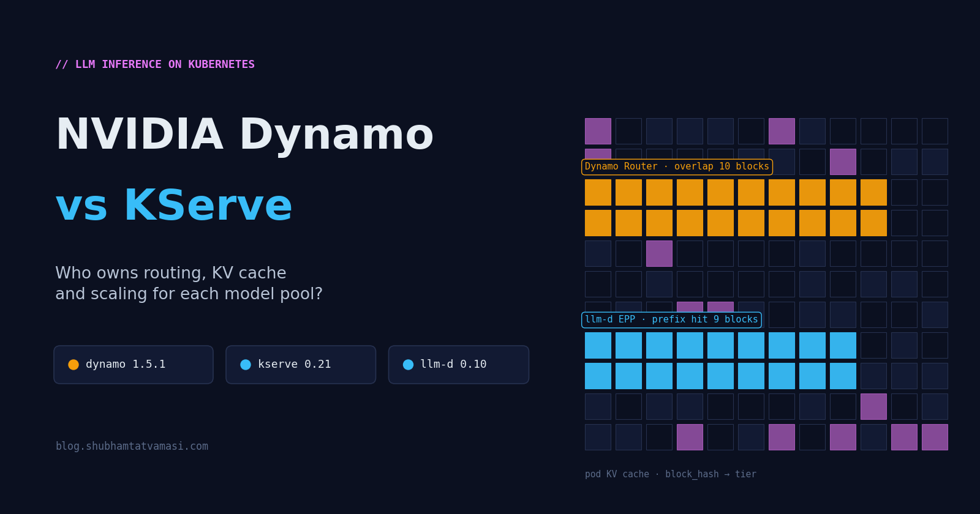Select the "// LLM INFERENCE ON KUBERNETES" tagline
Image resolution: width=980 pixels, height=514 pixels.
pos(155,65)
